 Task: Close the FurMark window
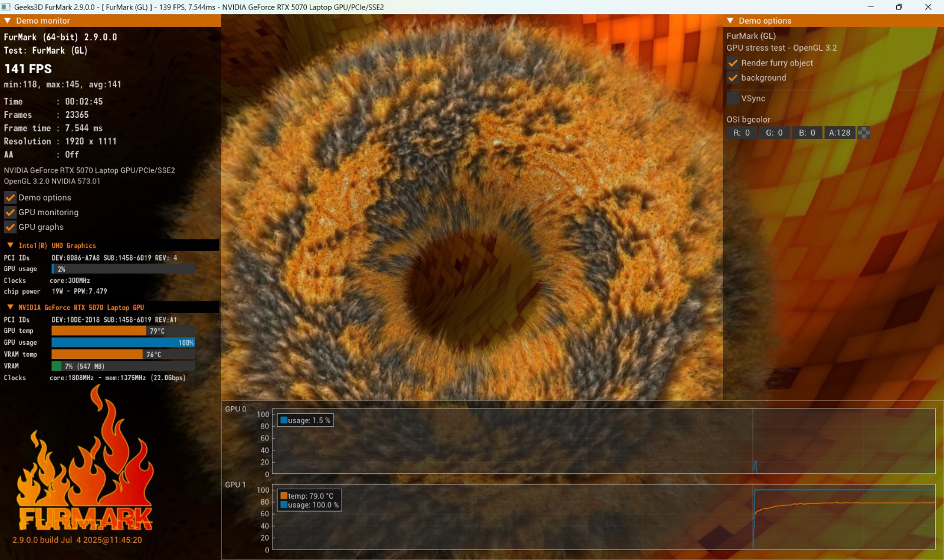pos(928,7)
